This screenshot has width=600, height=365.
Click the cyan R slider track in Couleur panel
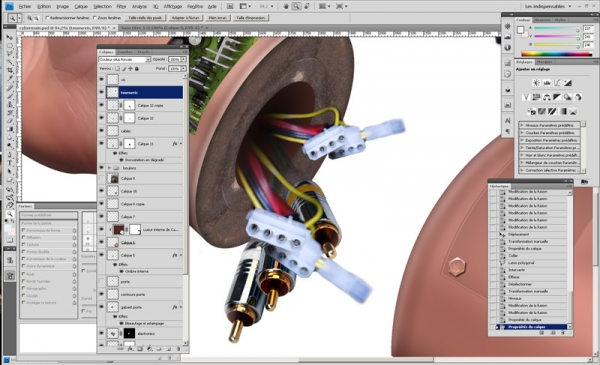(x=556, y=29)
